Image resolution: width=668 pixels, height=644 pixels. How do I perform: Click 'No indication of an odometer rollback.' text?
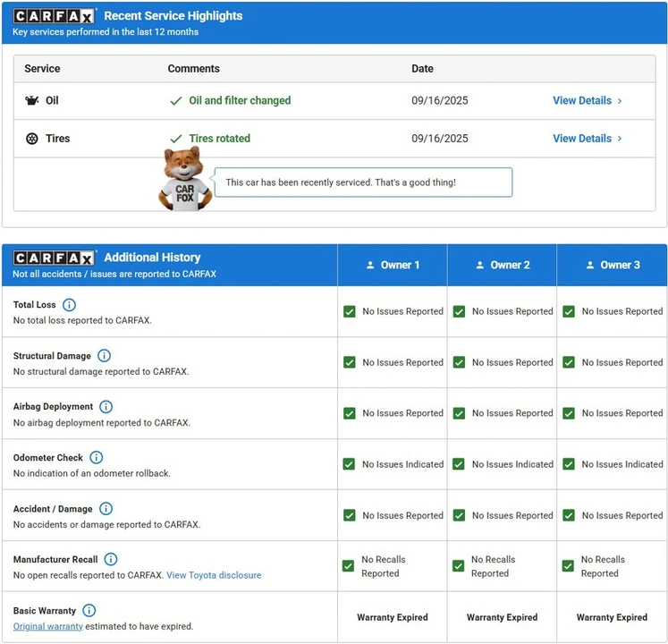tap(92, 473)
